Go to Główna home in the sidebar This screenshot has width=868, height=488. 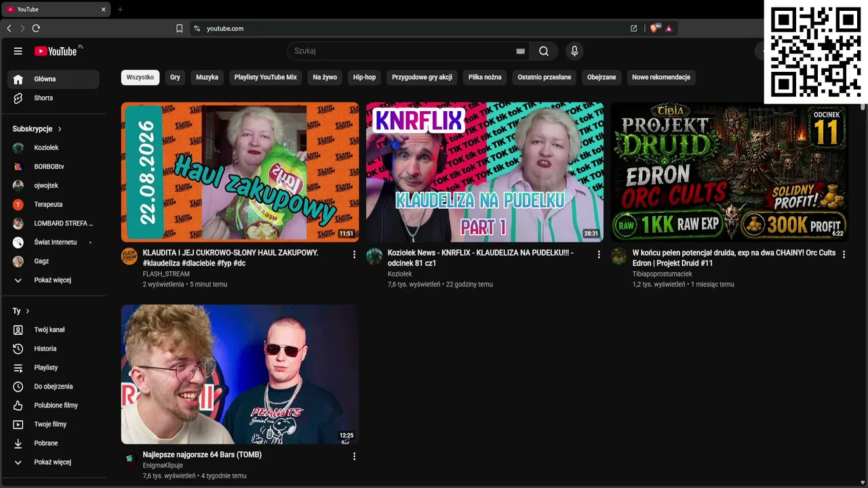pos(54,79)
